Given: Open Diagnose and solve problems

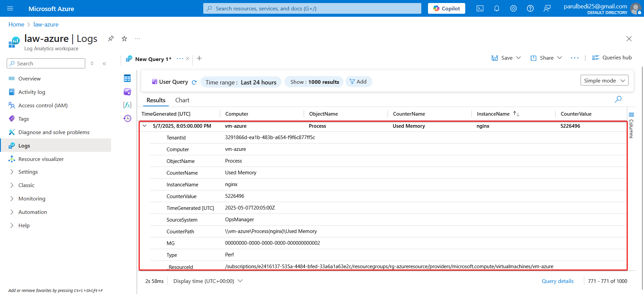Looking at the screenshot, I should click(x=54, y=132).
